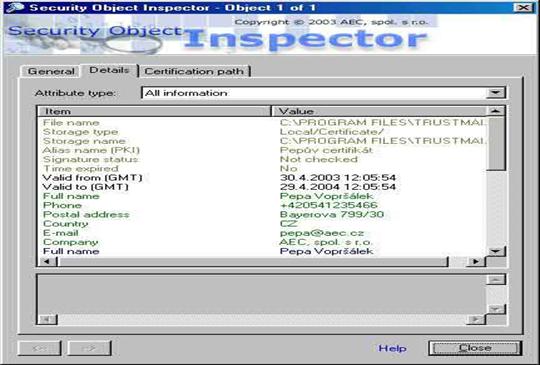540x365 pixels.
Task: Switch to the General tab
Action: tap(51, 71)
